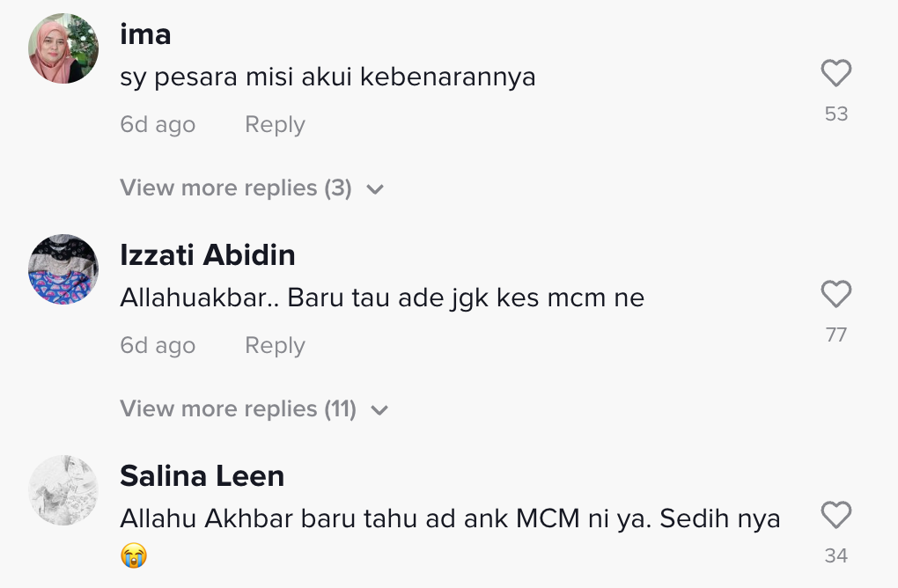Go to the "Salina Leen" username link
898x588 pixels.
(202, 476)
